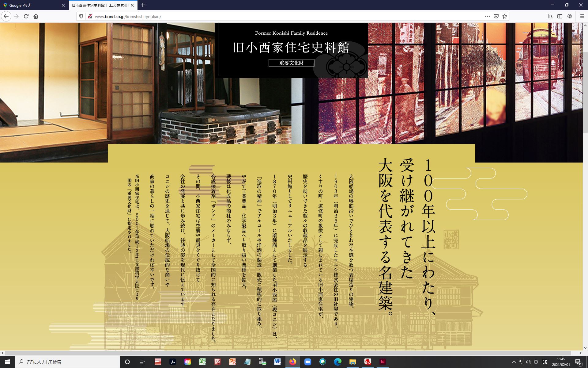Reload the current page
The height and width of the screenshot is (368, 588).
(26, 16)
